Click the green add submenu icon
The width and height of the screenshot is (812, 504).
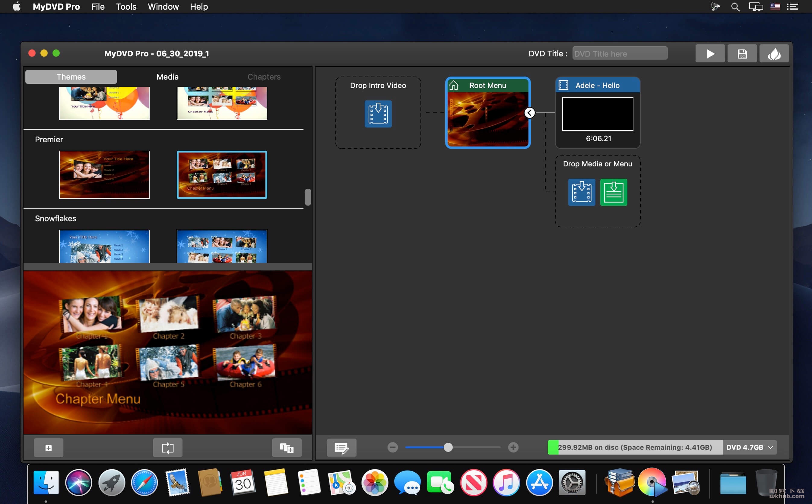click(x=613, y=192)
